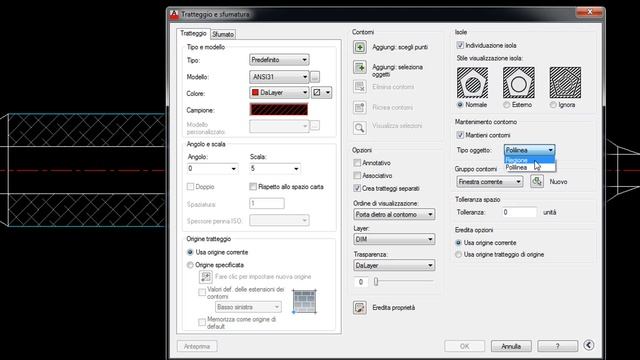Toggle the Annotativo checkbox

point(357,163)
